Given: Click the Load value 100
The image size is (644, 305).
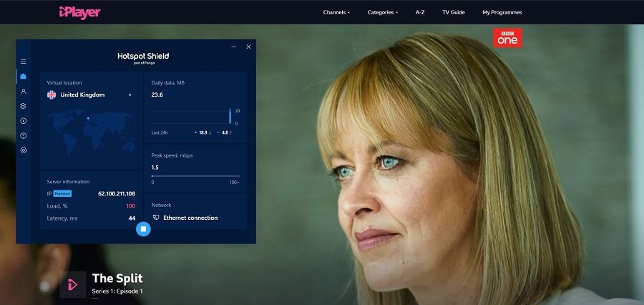Looking at the screenshot, I should tap(131, 206).
